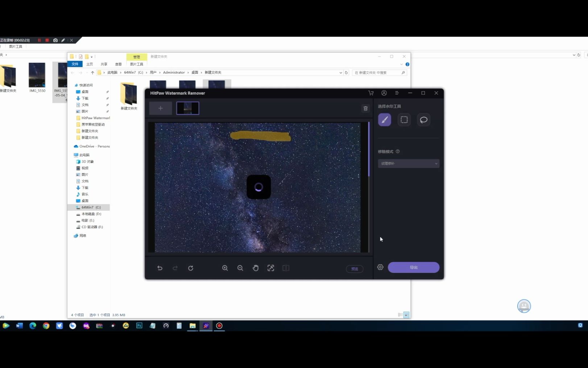Open Explorer help icon
Image resolution: width=588 pixels, height=368 pixels.
pyautogui.click(x=407, y=64)
